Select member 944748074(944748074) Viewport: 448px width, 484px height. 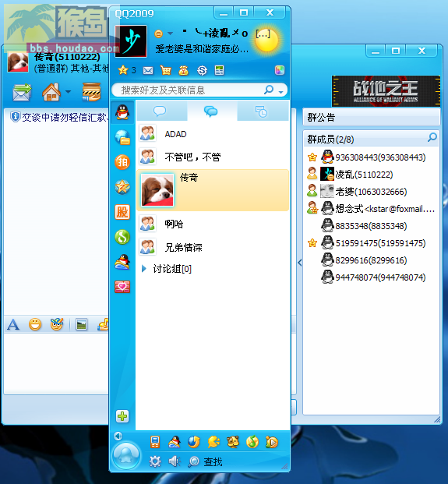372,277
